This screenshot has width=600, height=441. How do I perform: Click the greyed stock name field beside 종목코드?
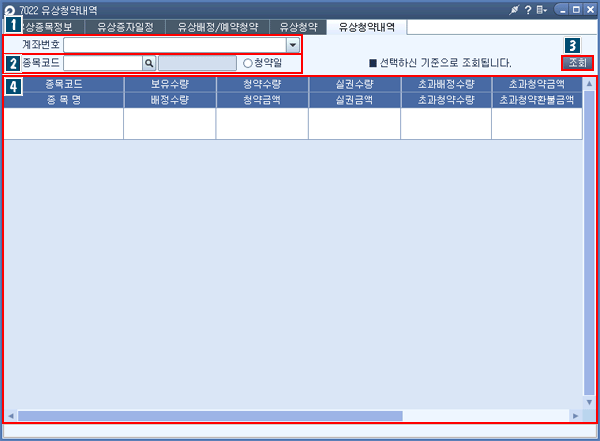197,63
